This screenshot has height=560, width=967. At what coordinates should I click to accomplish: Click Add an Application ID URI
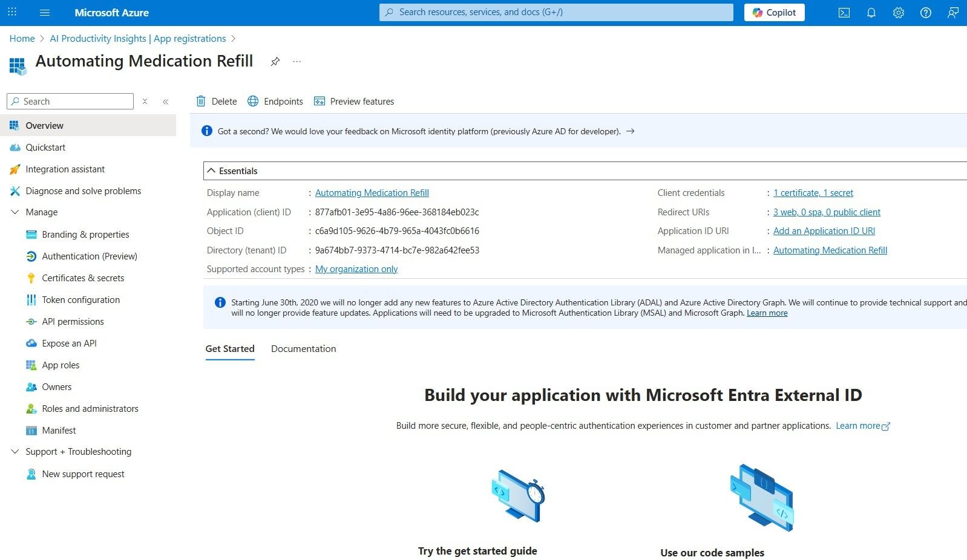tap(824, 231)
